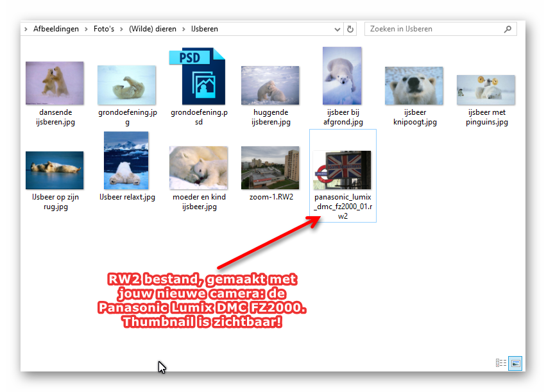Expand chevron after Afbeeldingen in breadcrumb
Screen dimensions: 546x392
click(x=85, y=29)
